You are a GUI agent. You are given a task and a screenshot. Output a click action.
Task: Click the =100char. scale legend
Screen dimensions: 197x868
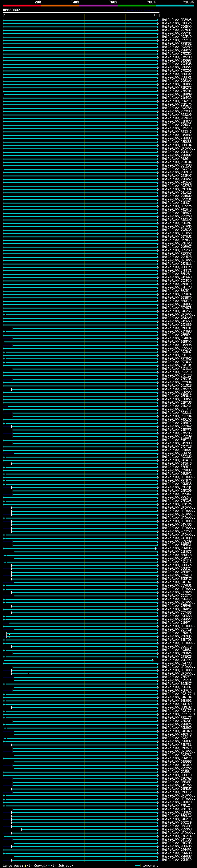pyautogui.click(x=147, y=865)
